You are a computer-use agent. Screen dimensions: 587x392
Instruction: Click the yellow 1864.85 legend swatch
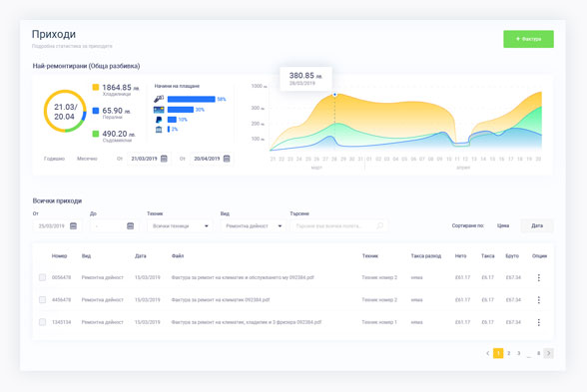96,87
